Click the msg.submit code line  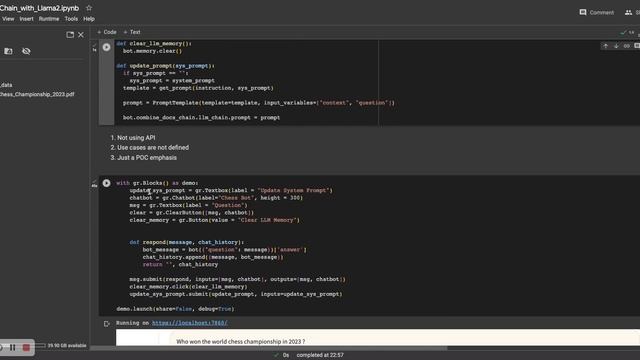[238, 279]
